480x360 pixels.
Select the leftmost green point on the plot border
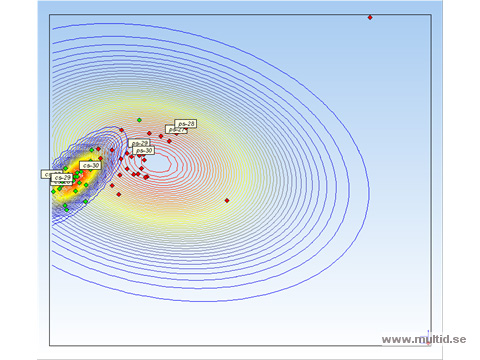(x=53, y=192)
